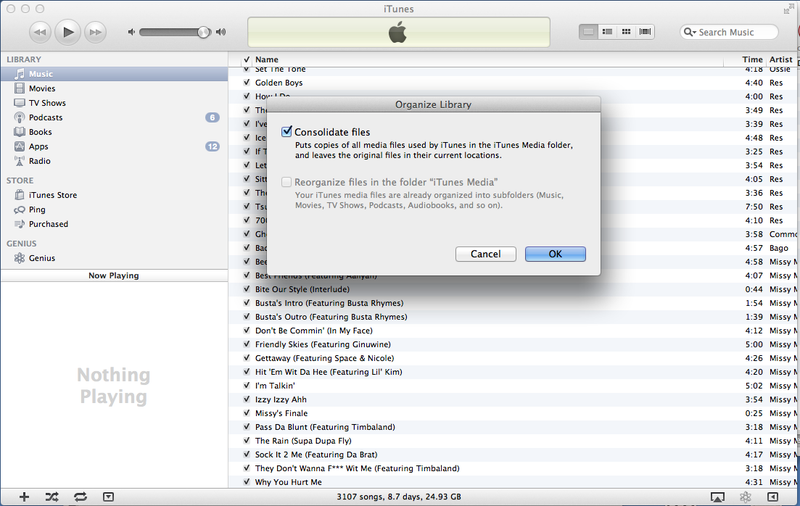Select Music in the Library sidebar
800x506 pixels.
point(114,74)
